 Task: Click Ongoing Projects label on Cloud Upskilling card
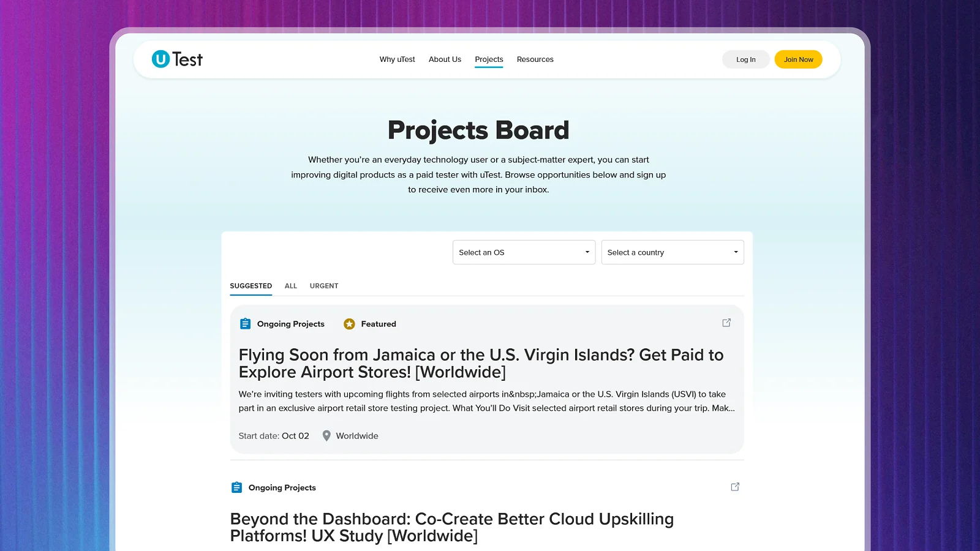coord(282,487)
